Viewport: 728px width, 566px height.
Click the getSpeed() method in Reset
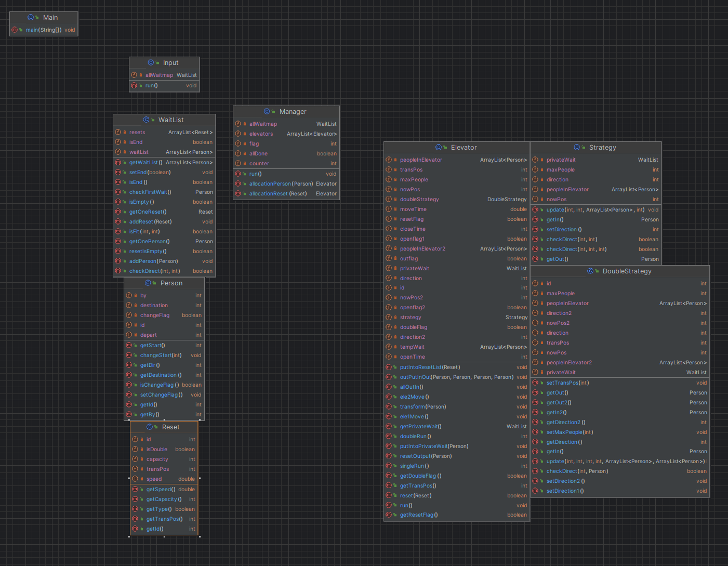point(164,489)
